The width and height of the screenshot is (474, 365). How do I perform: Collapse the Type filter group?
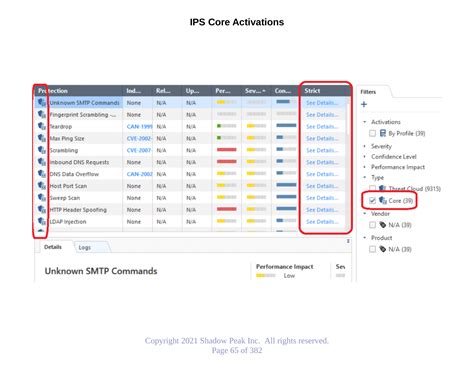click(365, 177)
